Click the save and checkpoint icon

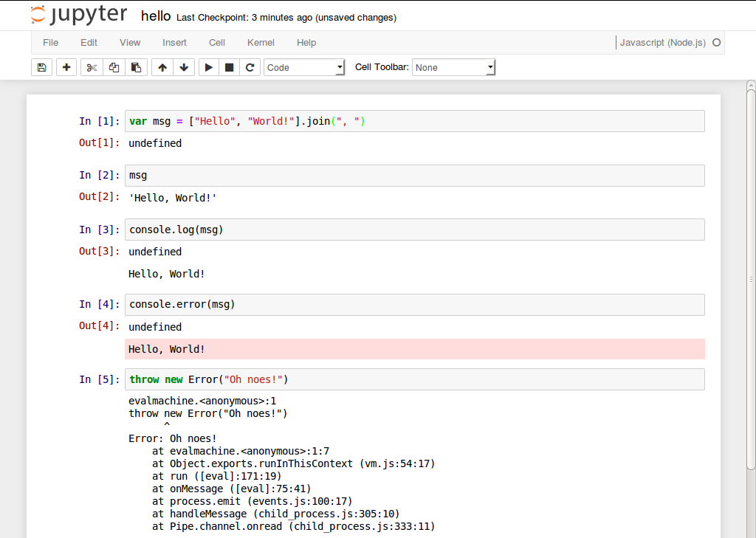pyautogui.click(x=41, y=67)
